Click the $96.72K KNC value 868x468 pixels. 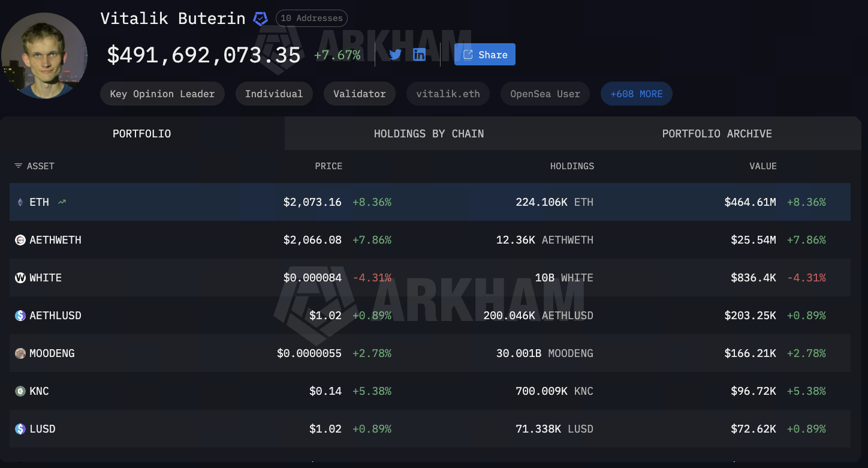tap(754, 391)
